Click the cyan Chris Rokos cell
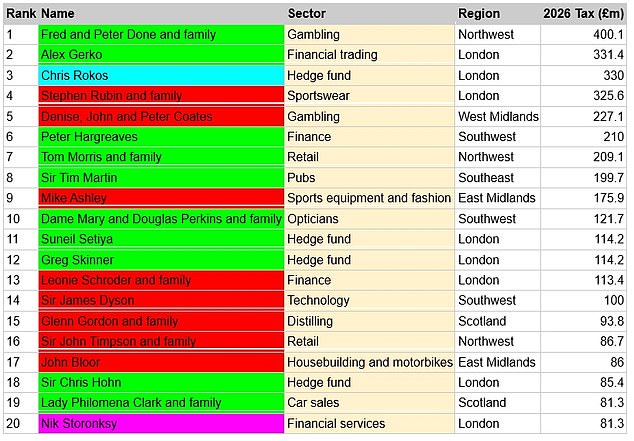634x441 pixels. pos(160,75)
